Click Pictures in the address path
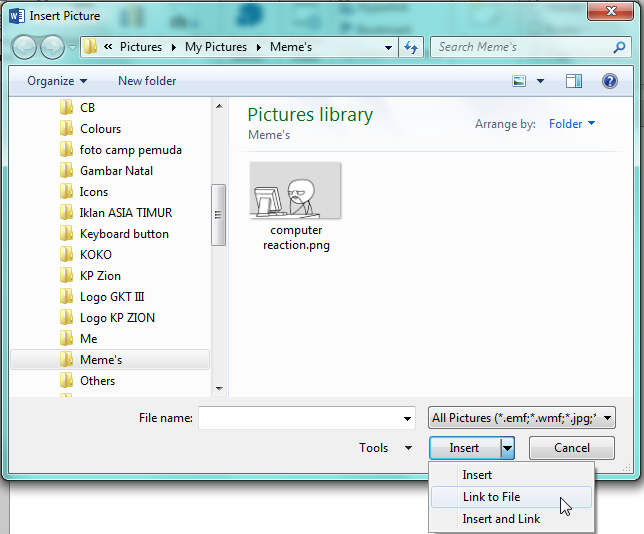 140,47
